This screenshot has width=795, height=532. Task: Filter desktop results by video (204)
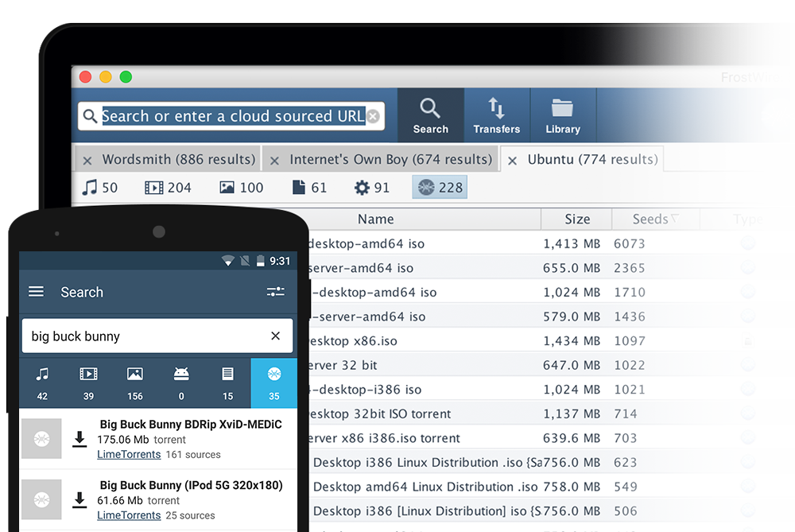pyautogui.click(x=168, y=188)
